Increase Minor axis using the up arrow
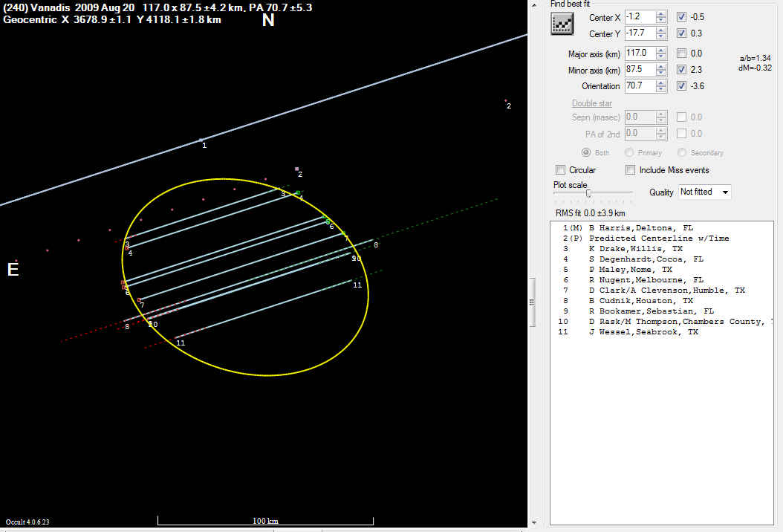 pos(661,67)
